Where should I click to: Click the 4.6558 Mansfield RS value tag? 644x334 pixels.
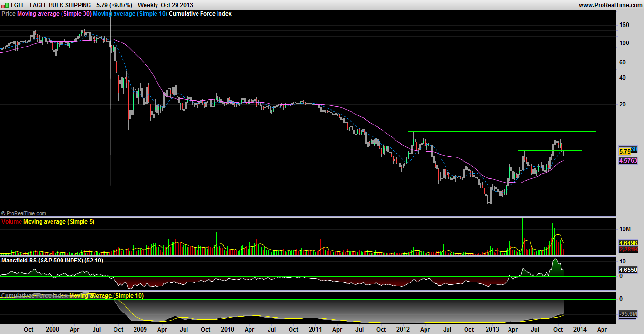(x=628, y=270)
